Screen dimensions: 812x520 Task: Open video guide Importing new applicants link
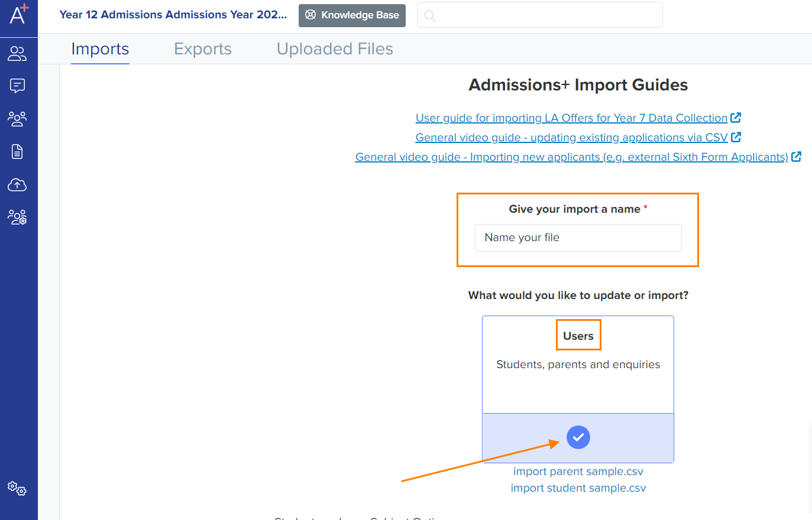point(571,157)
